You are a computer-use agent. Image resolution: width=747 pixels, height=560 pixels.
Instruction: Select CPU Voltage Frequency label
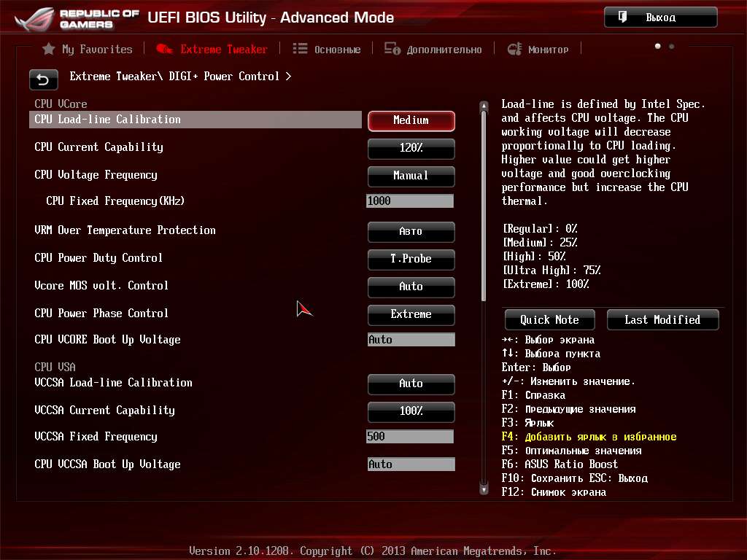click(x=96, y=175)
